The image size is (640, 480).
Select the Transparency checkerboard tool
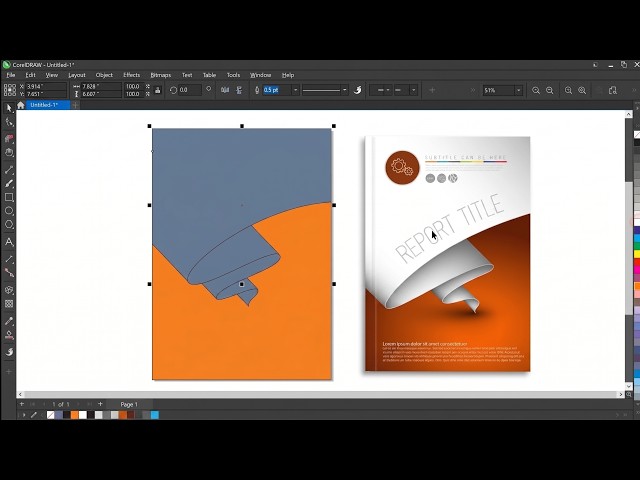(9, 304)
